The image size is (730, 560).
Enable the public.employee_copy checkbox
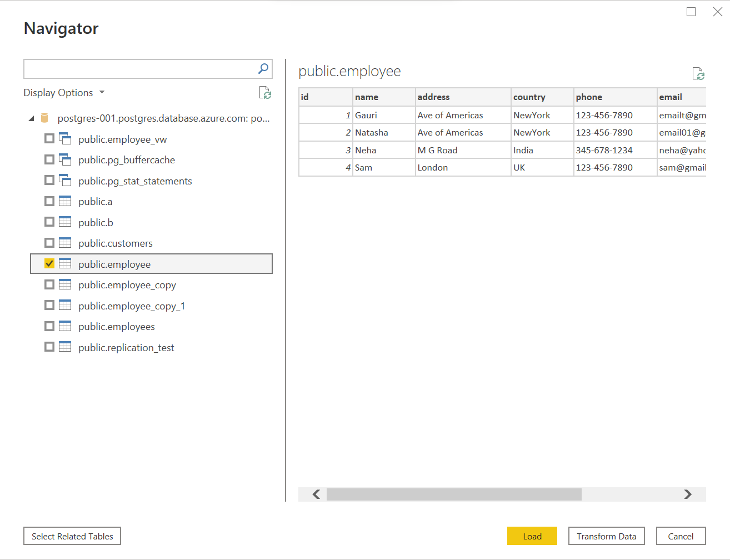[x=49, y=284]
